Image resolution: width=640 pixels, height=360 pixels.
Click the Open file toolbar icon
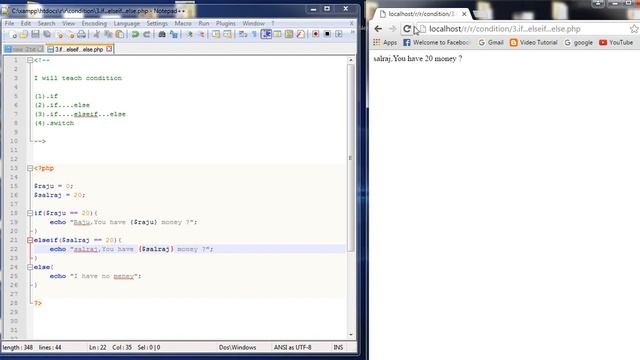pyautogui.click(x=24, y=35)
